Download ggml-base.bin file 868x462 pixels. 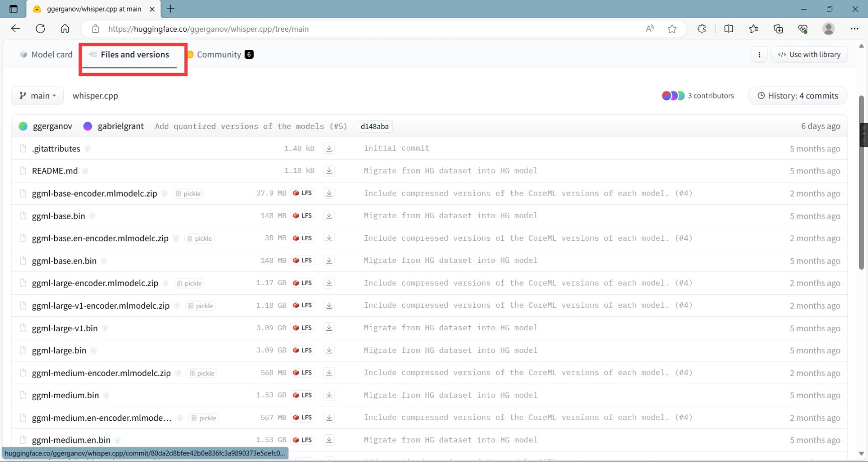tap(329, 216)
